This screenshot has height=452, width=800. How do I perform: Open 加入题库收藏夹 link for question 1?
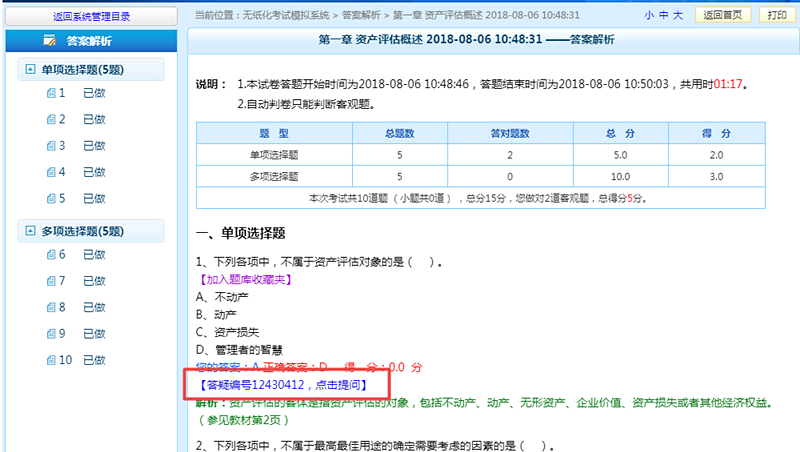coord(244,280)
